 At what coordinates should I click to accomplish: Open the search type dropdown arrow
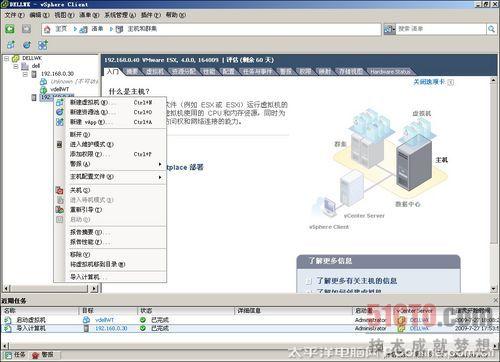(394, 29)
